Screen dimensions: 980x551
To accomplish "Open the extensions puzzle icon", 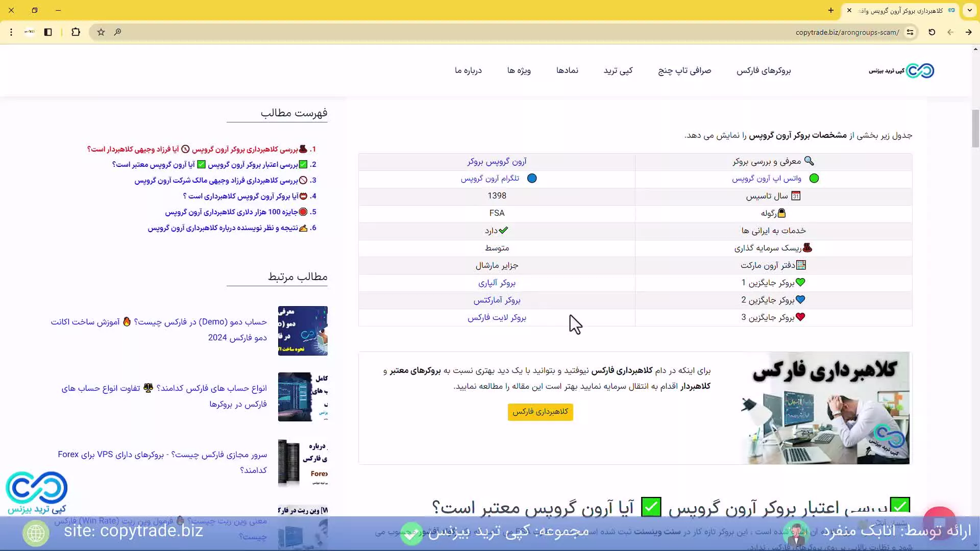I will click(x=76, y=32).
